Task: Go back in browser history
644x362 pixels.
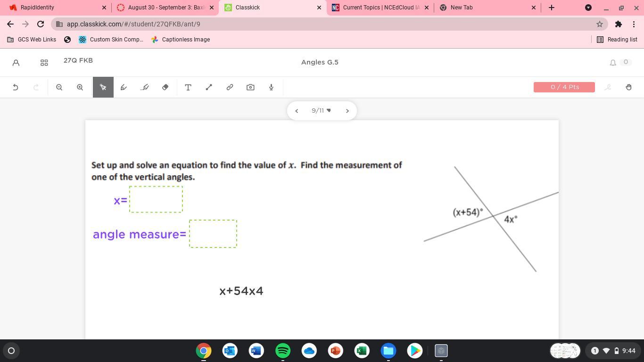Action: pos(10,24)
